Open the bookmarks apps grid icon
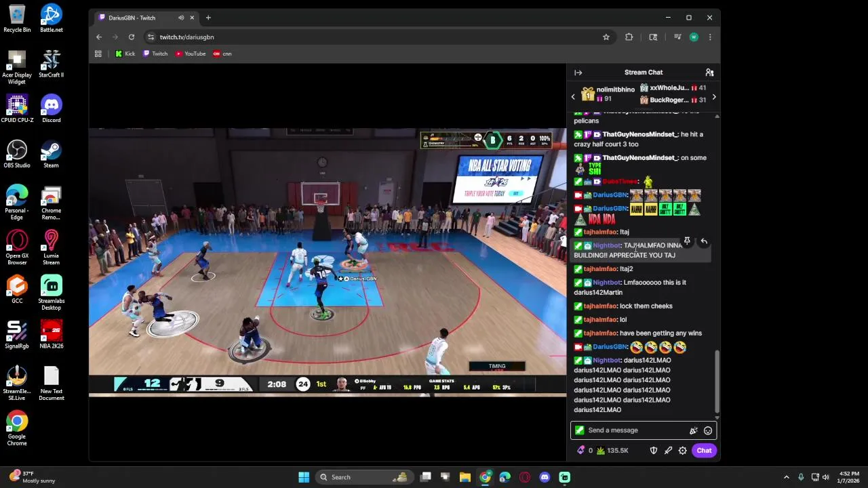The width and height of the screenshot is (868, 488). [98, 54]
